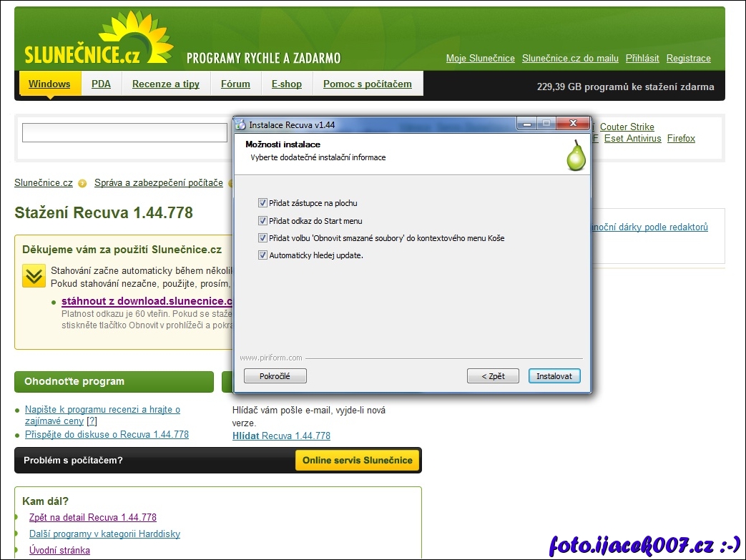
Task: Minimize the Recuva installer window
Action: pos(529,124)
